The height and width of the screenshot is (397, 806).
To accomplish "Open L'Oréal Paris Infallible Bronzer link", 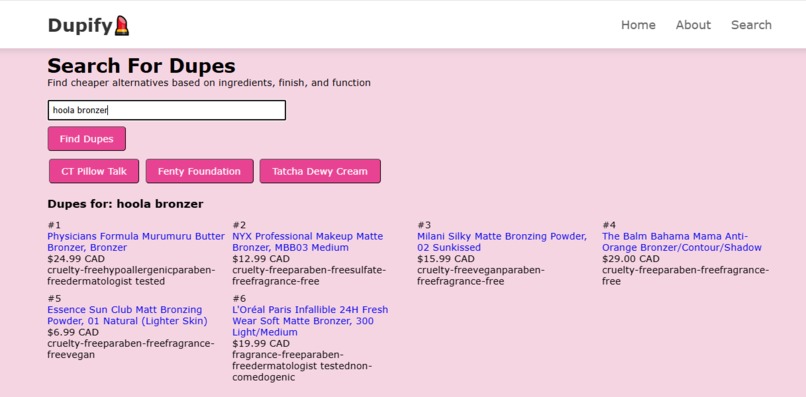I will point(310,321).
